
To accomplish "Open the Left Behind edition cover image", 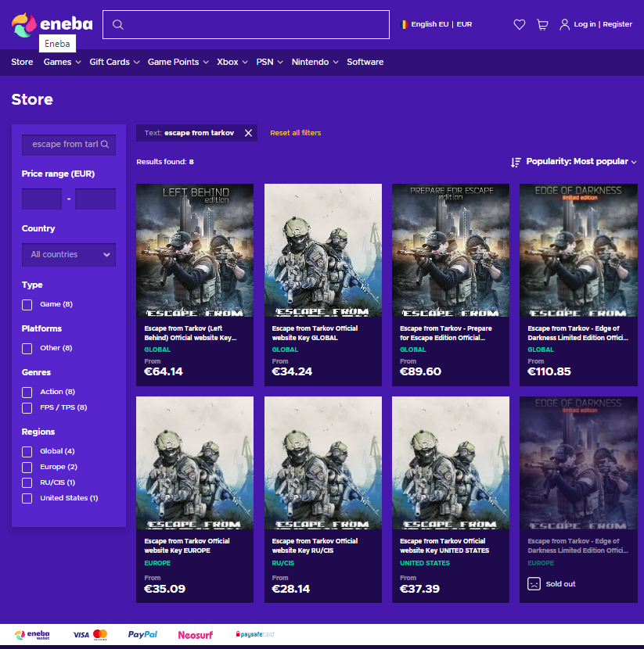I will click(x=195, y=250).
